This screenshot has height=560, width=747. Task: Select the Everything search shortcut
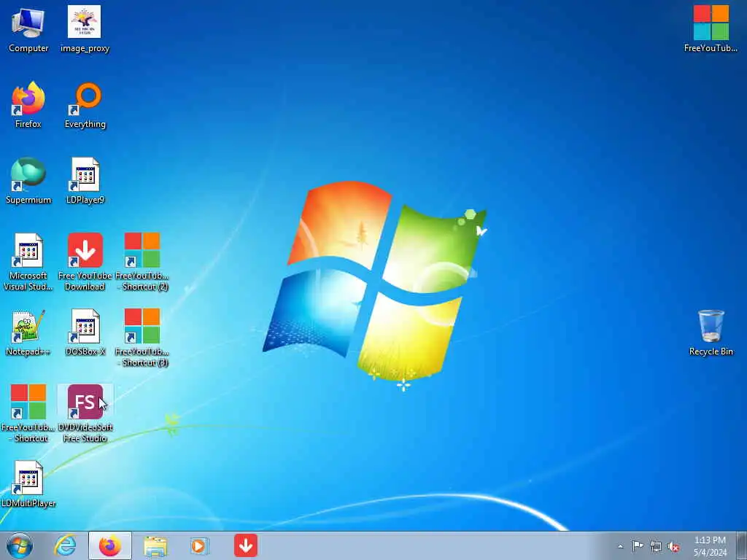pyautogui.click(x=85, y=105)
